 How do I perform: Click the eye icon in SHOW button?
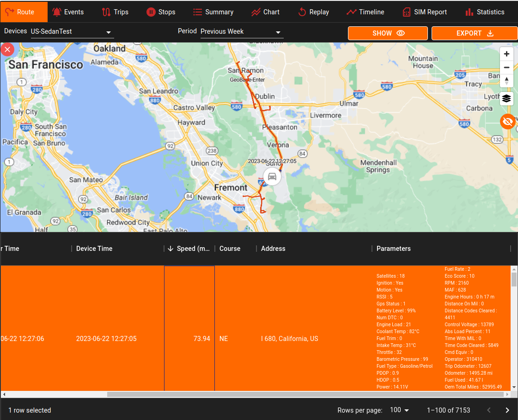pyautogui.click(x=400, y=33)
